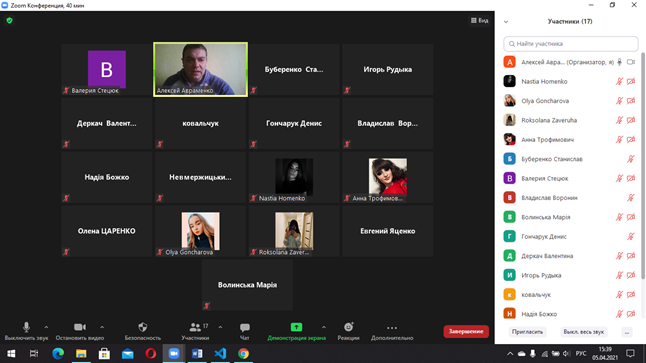This screenshot has height=363, width=646.
Task: Toggle the muted microphone for Nastia Homenko
Action: (x=619, y=82)
